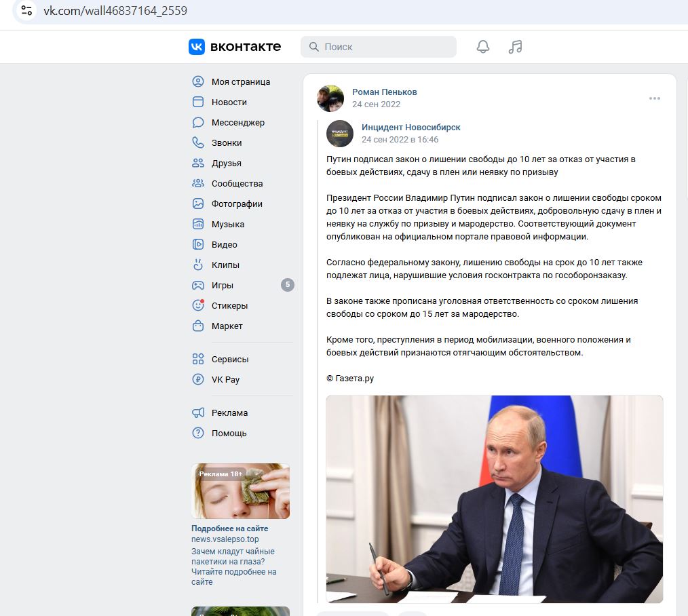The height and width of the screenshot is (616, 688).
Task: Open Инцидент Новосибирск community link
Action: [x=410, y=128]
